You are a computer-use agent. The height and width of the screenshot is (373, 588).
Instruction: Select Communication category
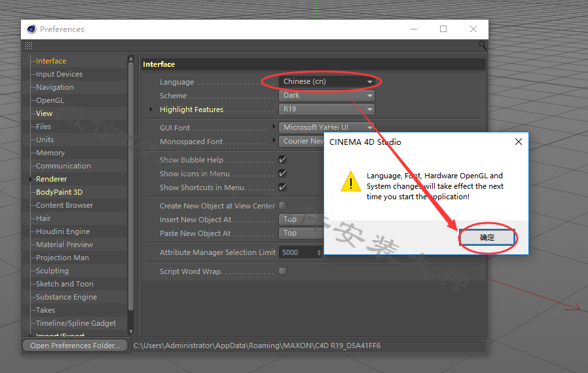(x=64, y=166)
